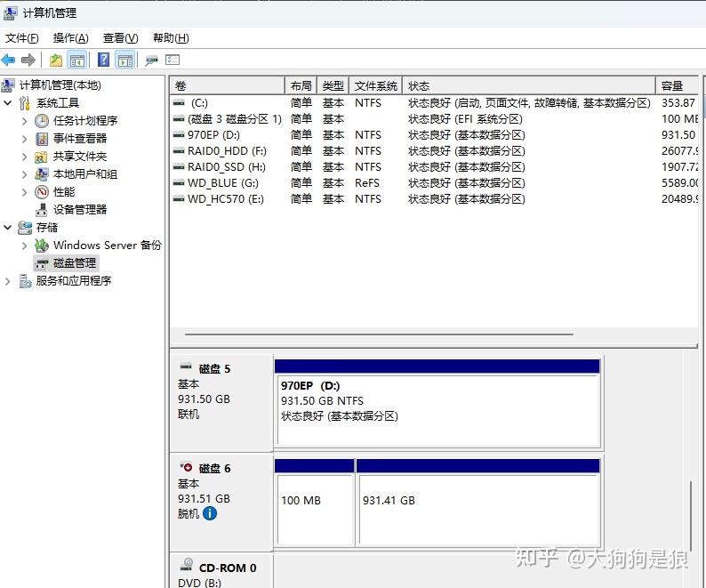Open the Help question-mark toolbar icon

(103, 60)
